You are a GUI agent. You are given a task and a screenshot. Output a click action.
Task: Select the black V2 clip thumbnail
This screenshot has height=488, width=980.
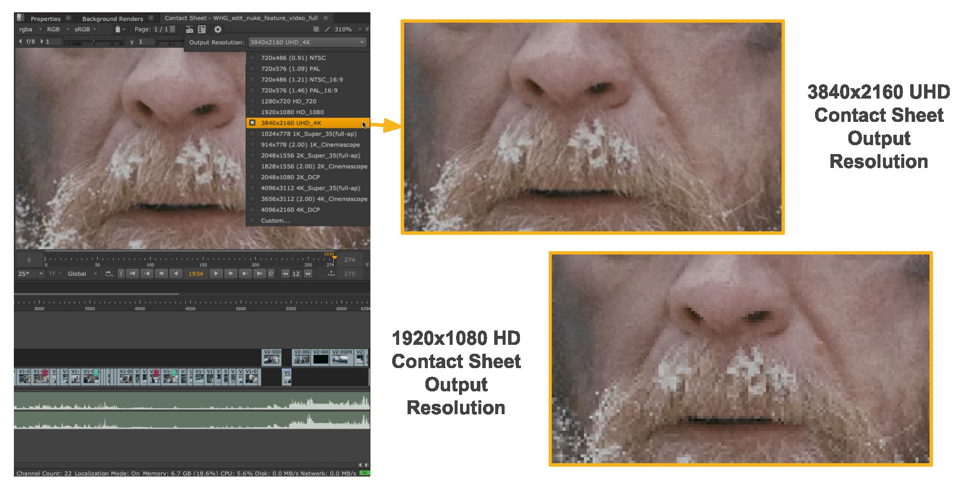(321, 359)
